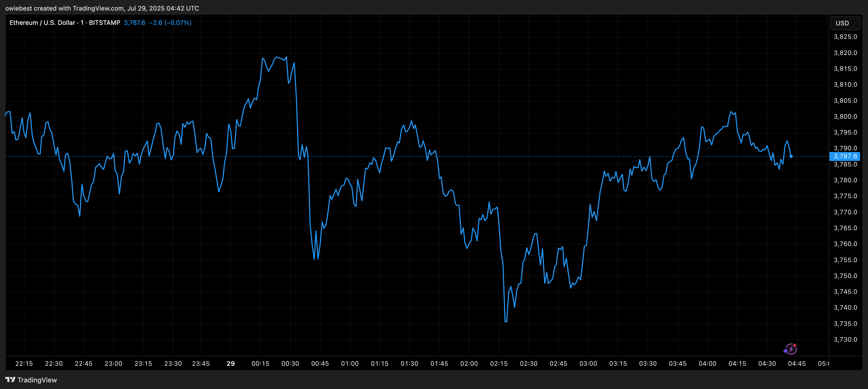
Task: Click the TradingView text link at bottom
Action: [x=37, y=380]
